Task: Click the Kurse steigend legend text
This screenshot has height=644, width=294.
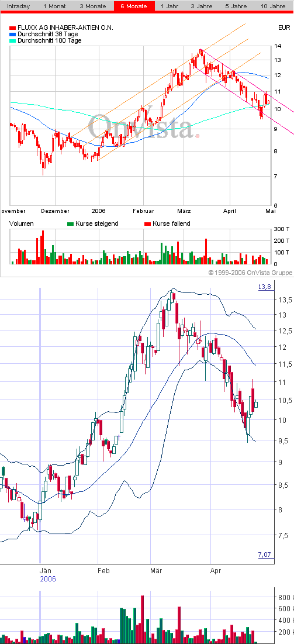Action: [x=97, y=224]
